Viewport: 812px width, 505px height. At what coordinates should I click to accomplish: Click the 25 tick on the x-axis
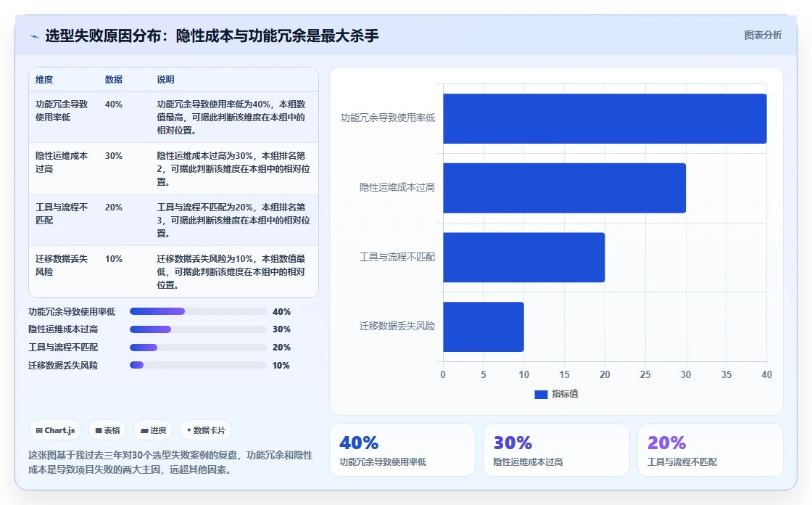tap(645, 374)
